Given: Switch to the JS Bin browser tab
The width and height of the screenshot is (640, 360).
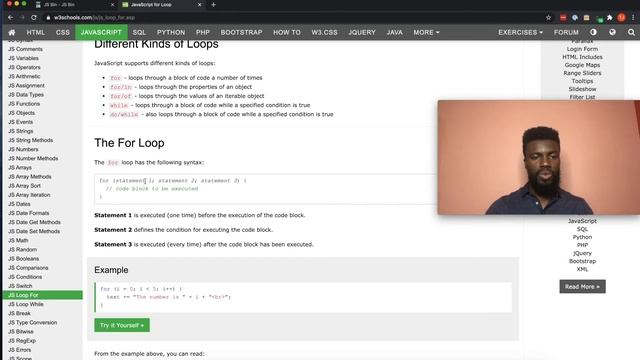Looking at the screenshot, I should tap(73, 4).
